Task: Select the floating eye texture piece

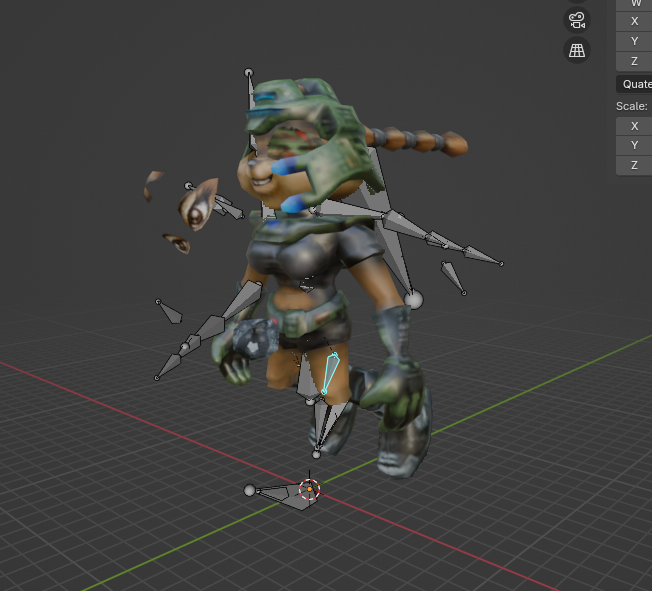Action: [x=198, y=205]
